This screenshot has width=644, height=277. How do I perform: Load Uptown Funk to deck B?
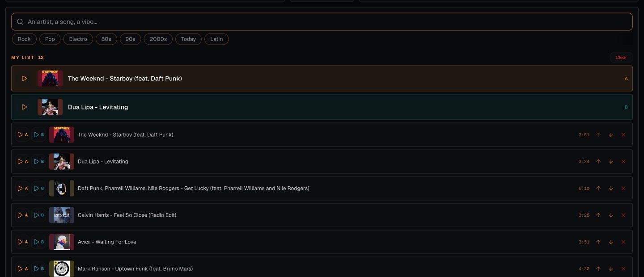(39, 269)
